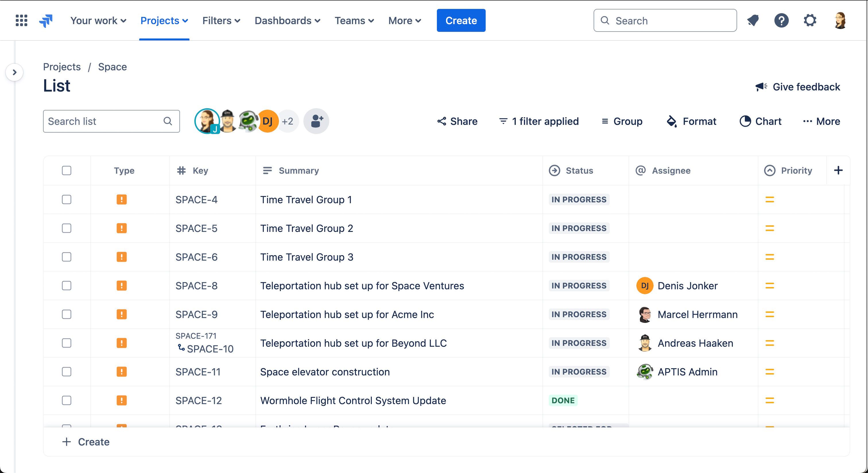The width and height of the screenshot is (868, 473).
Task: Click the SPACE-10 child issue branch icon
Action: tap(181, 348)
